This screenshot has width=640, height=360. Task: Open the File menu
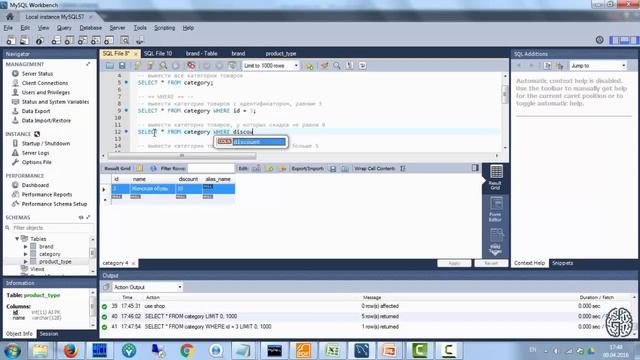[x=8, y=28]
